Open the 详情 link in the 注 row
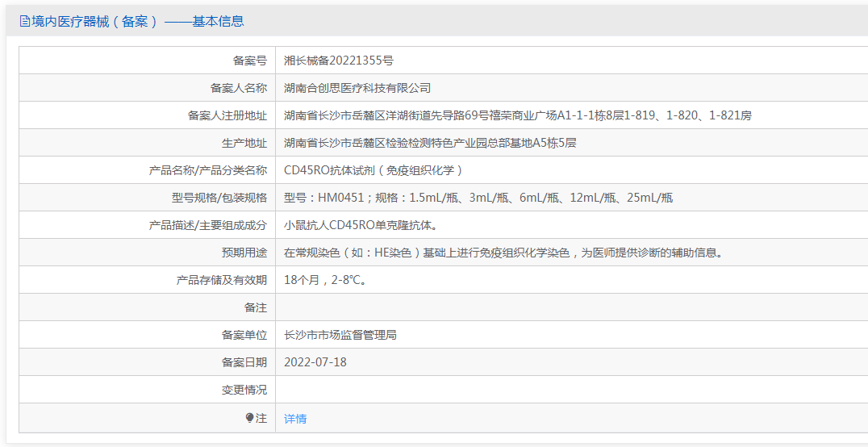Screen dimensions: 868x447 pos(295,419)
